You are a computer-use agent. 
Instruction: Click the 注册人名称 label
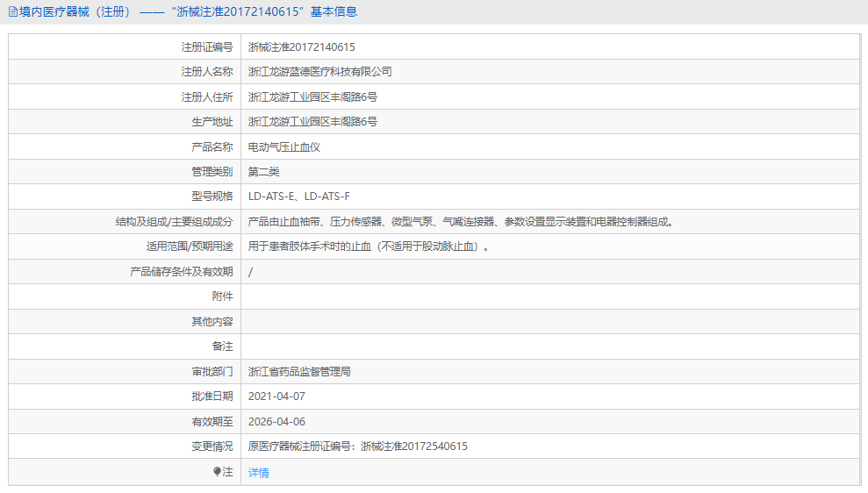(x=207, y=72)
